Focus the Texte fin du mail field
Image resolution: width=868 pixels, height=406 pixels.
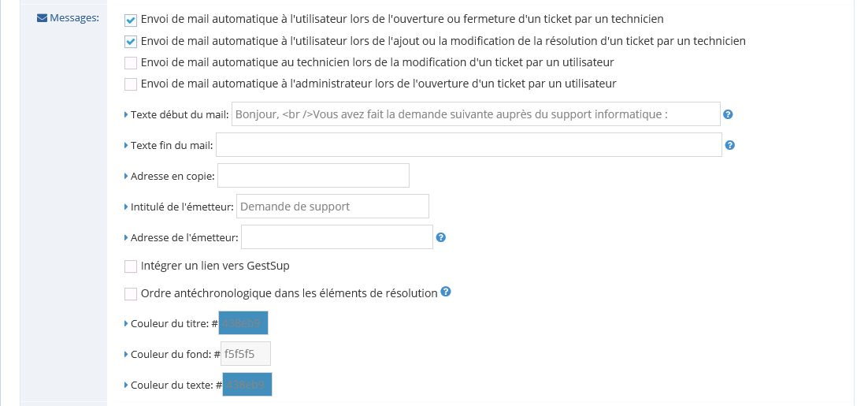pyautogui.click(x=469, y=145)
